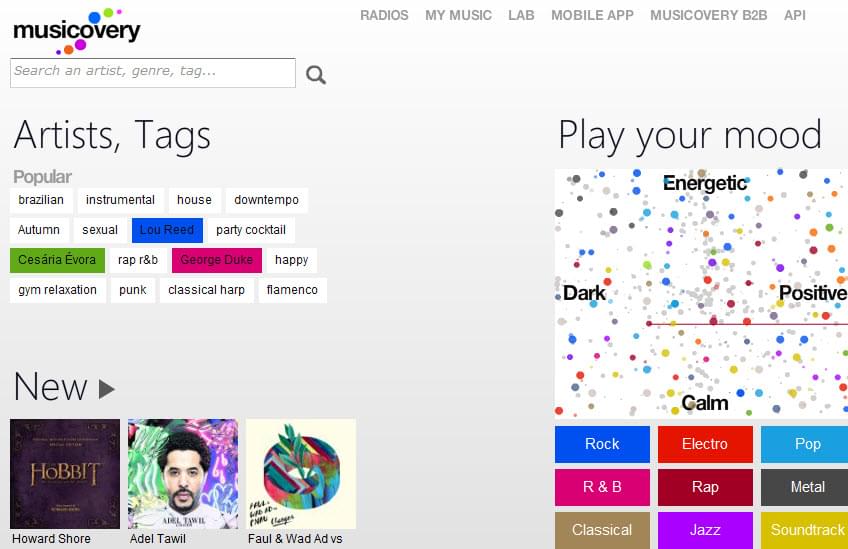
Task: Choose the George Duke tag
Action: (216, 260)
